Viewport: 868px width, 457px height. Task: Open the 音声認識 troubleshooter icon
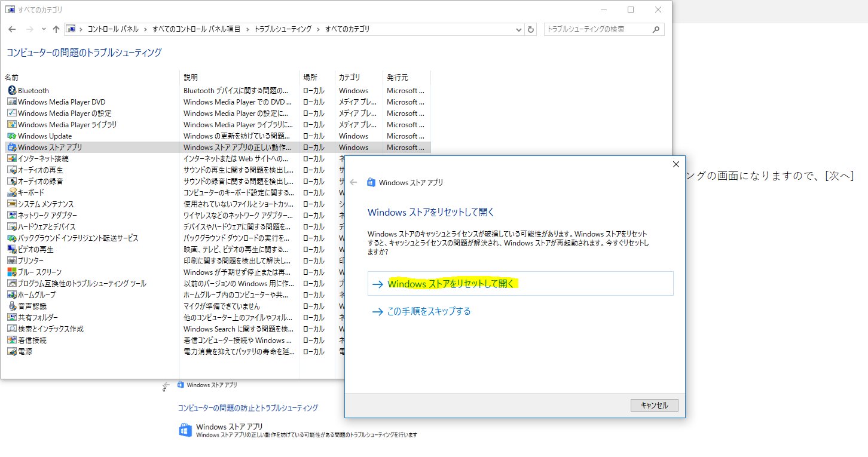(x=13, y=306)
